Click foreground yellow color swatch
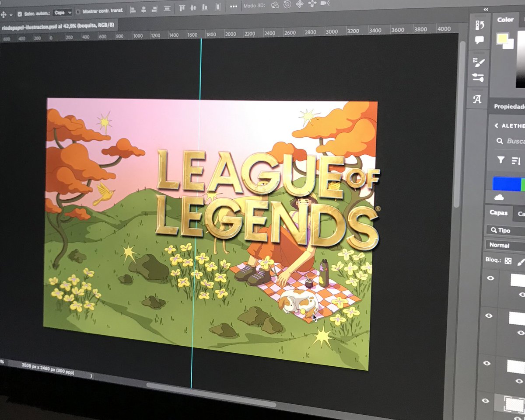The width and height of the screenshot is (525, 420). pyautogui.click(x=503, y=39)
